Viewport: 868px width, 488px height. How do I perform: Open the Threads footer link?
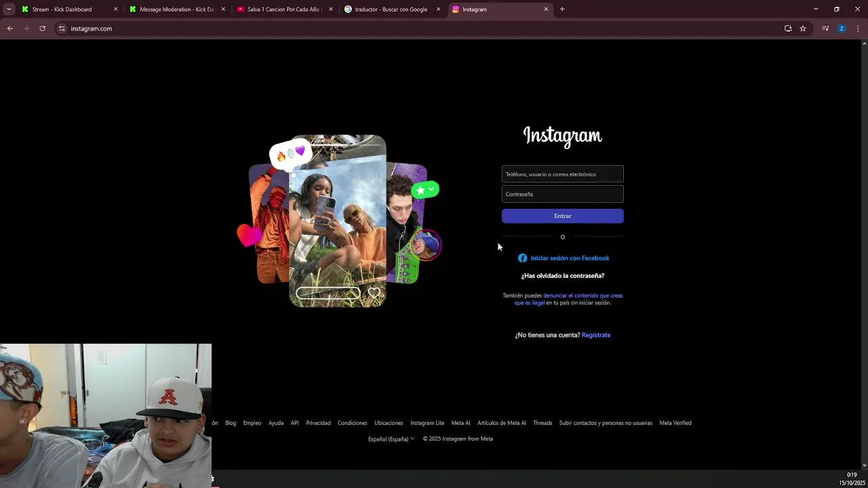tap(542, 423)
